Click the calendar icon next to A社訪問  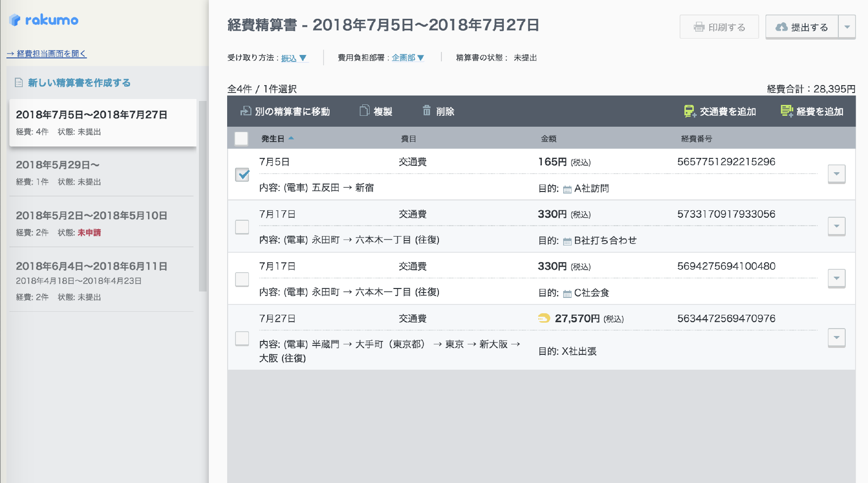[x=567, y=189]
